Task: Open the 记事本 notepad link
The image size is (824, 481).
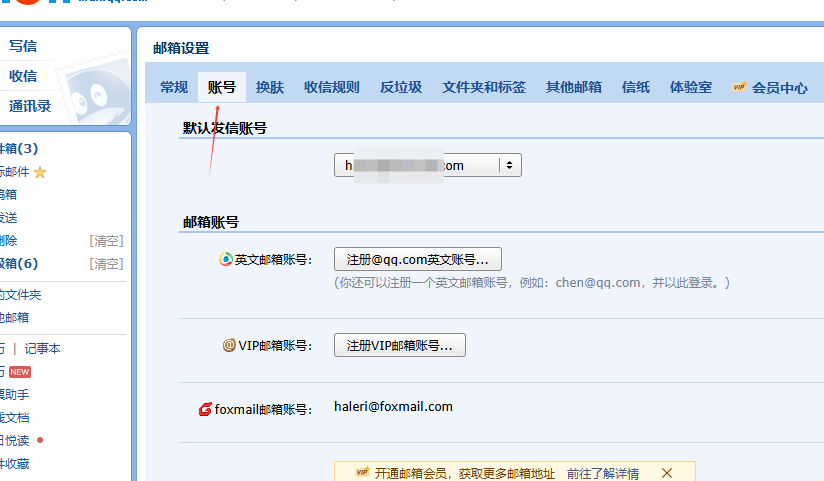Action: point(42,349)
